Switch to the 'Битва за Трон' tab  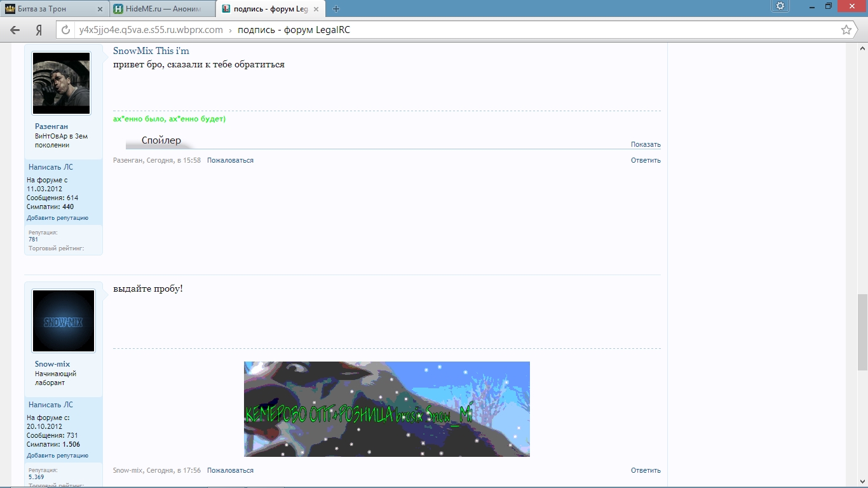click(54, 9)
